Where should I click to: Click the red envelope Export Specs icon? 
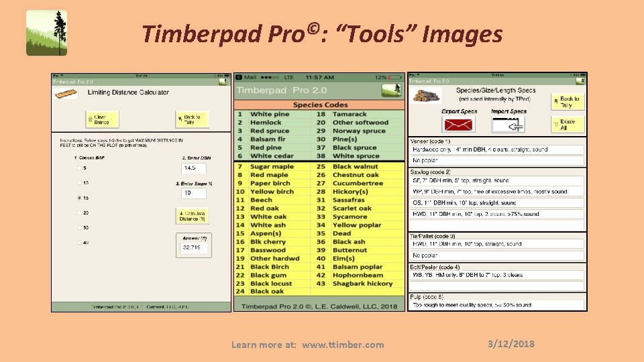click(x=458, y=124)
